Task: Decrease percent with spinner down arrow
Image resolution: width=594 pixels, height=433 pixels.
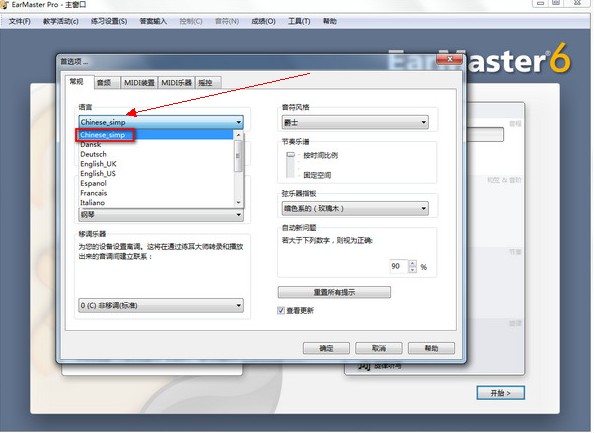Action: [413, 270]
